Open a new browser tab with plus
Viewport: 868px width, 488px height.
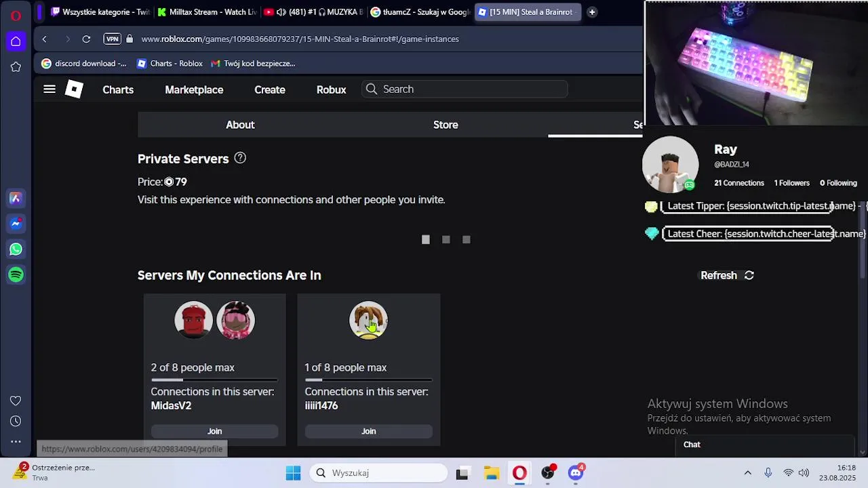pyautogui.click(x=592, y=12)
